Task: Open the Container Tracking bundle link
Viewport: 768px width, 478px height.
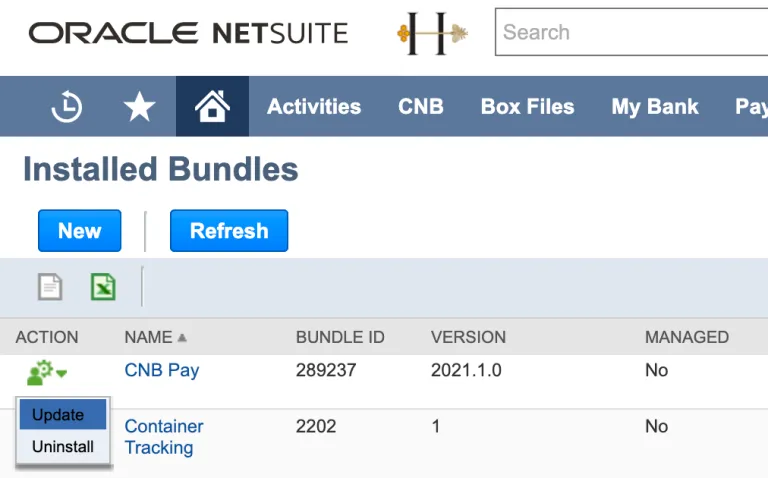Action: point(164,437)
